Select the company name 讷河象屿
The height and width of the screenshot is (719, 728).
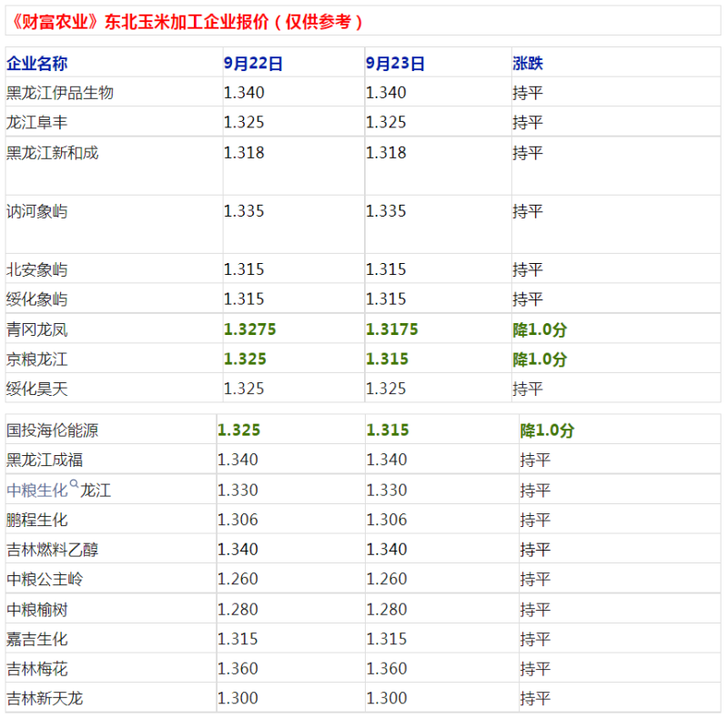pos(37,211)
